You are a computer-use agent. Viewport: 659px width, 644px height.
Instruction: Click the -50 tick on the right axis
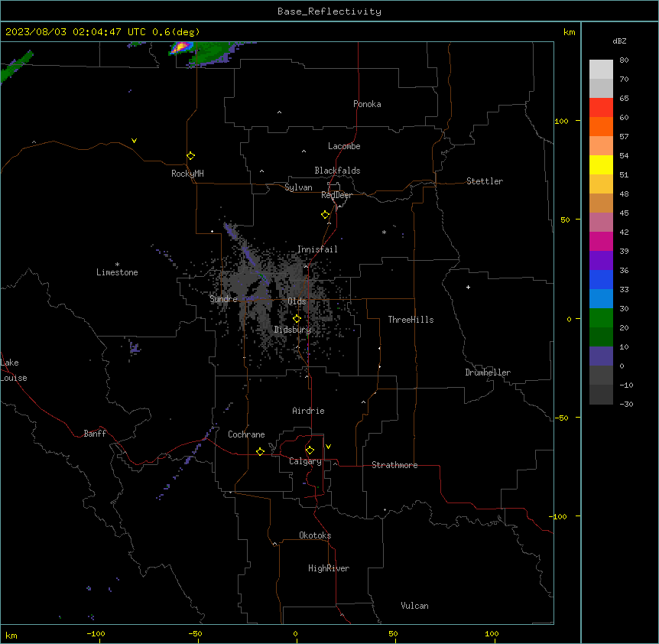[x=561, y=418]
